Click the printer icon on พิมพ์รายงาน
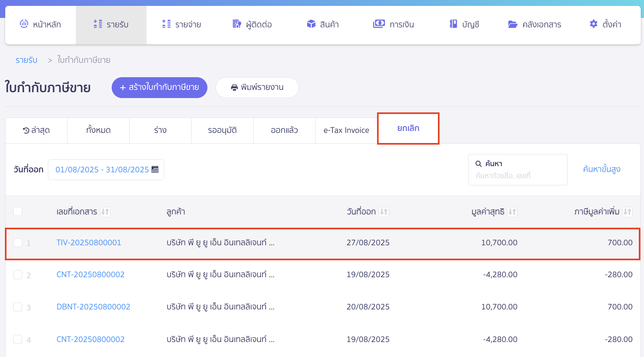Screen dimensions: 644x357 point(234,87)
